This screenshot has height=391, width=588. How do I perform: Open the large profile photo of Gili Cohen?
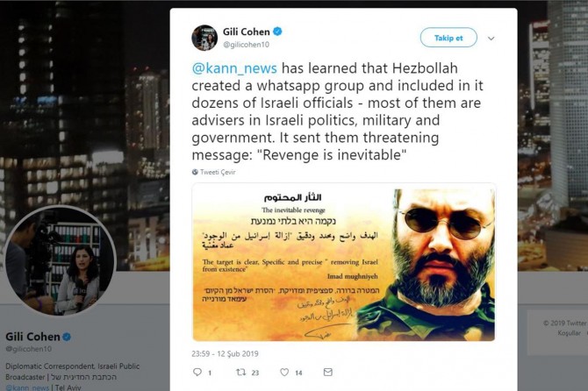[x=60, y=260]
